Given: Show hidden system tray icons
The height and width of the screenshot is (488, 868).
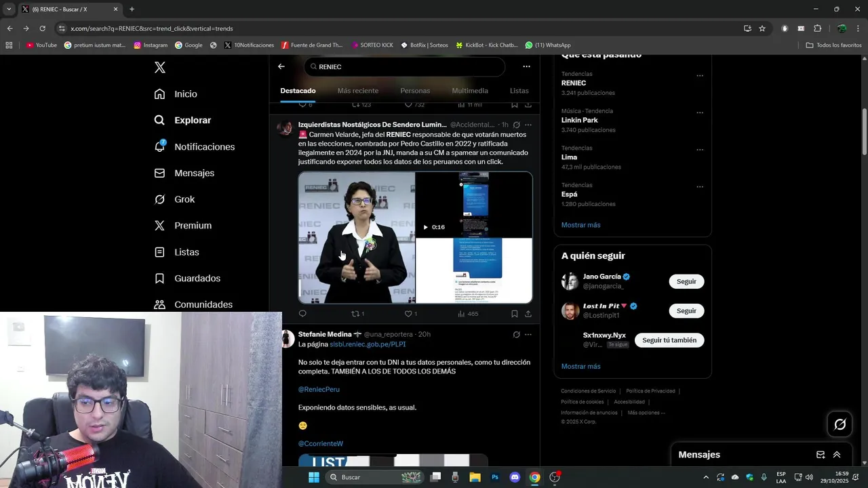Looking at the screenshot, I should [706, 477].
